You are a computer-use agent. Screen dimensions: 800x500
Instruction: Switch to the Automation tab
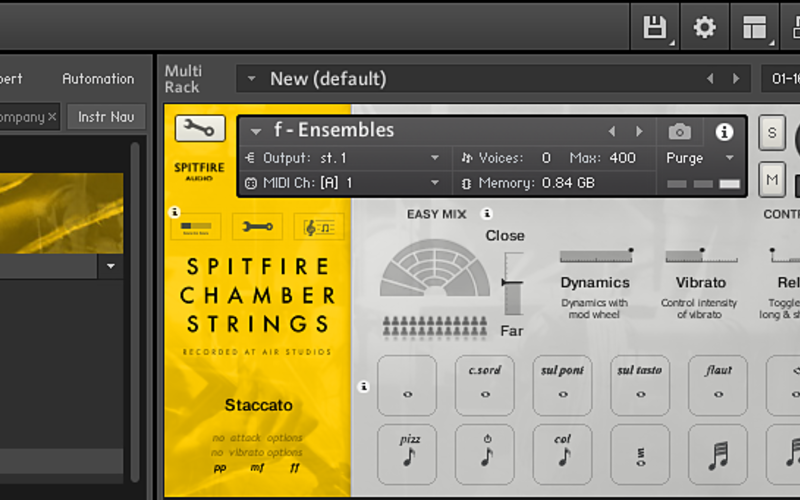click(98, 79)
